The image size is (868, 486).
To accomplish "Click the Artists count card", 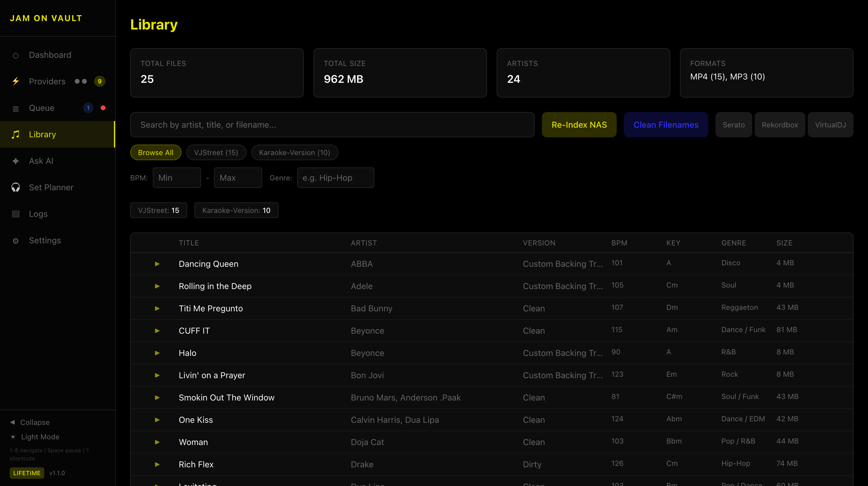I will 583,73.
